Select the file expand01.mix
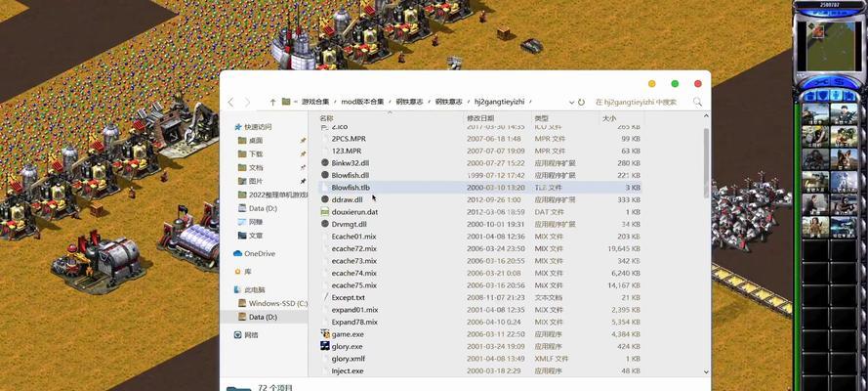The image size is (868, 391). pyautogui.click(x=354, y=310)
